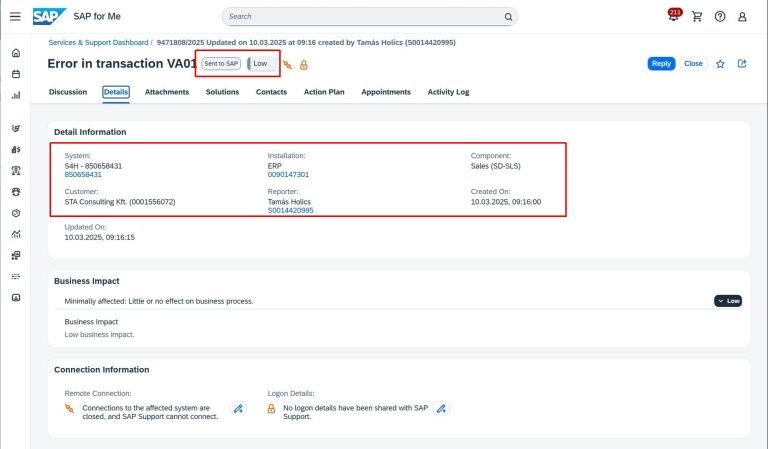Switch to the Discussion tab

(x=68, y=92)
